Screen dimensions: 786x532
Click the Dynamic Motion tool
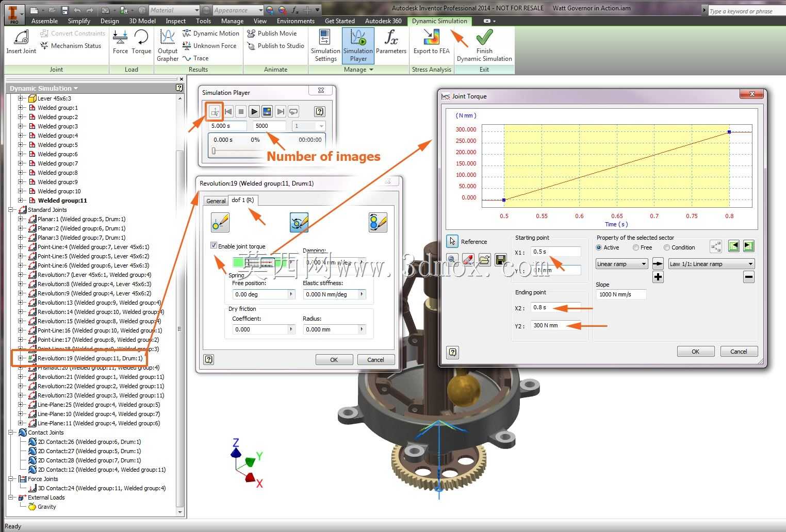(211, 34)
